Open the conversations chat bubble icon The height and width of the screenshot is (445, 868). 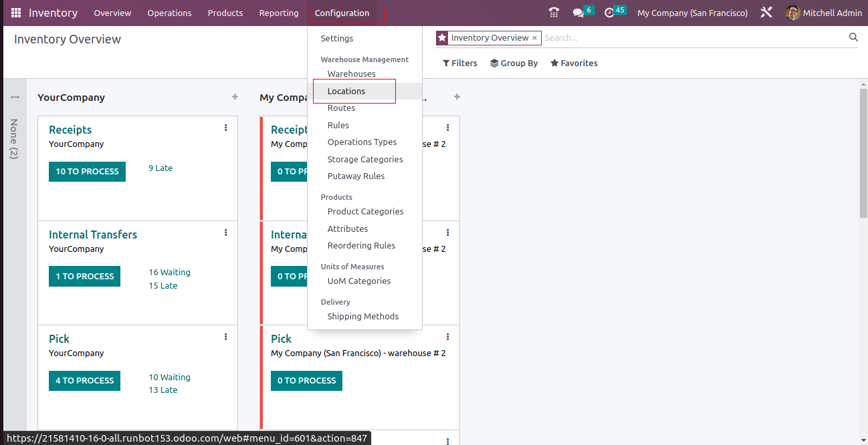(578, 13)
